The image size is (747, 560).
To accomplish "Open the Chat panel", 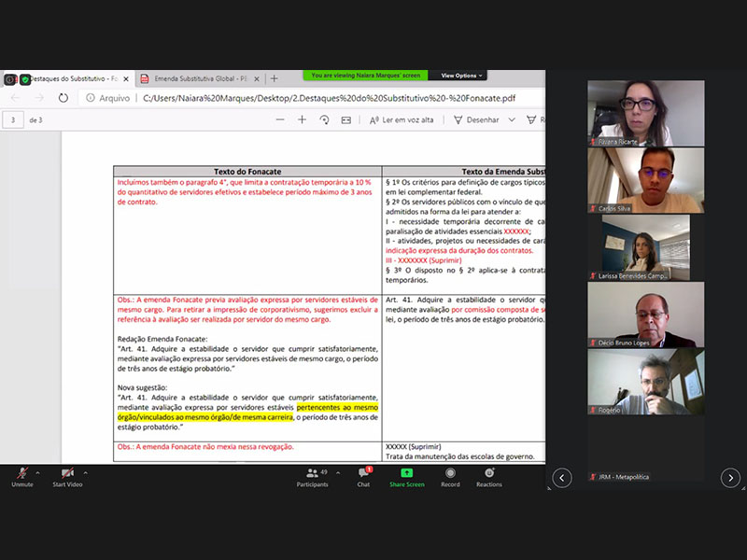I will (x=363, y=474).
